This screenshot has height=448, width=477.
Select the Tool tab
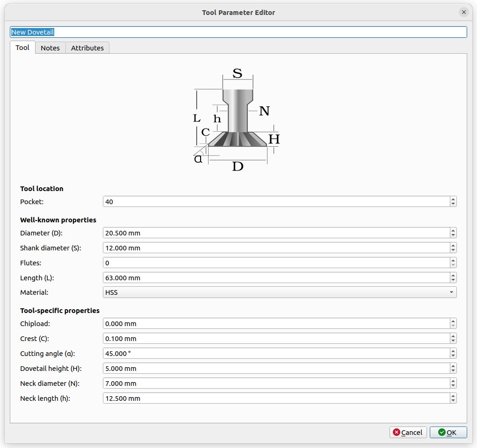click(x=22, y=48)
